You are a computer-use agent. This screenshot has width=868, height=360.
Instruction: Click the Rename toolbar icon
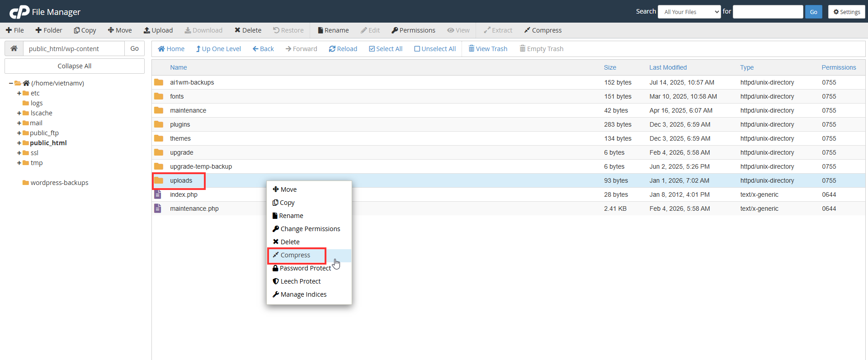(321, 30)
